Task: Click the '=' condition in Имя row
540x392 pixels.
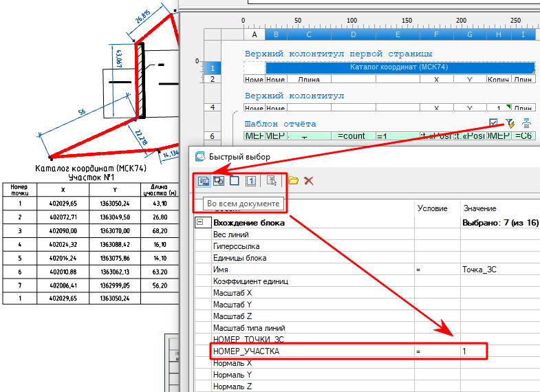Action: (x=418, y=270)
